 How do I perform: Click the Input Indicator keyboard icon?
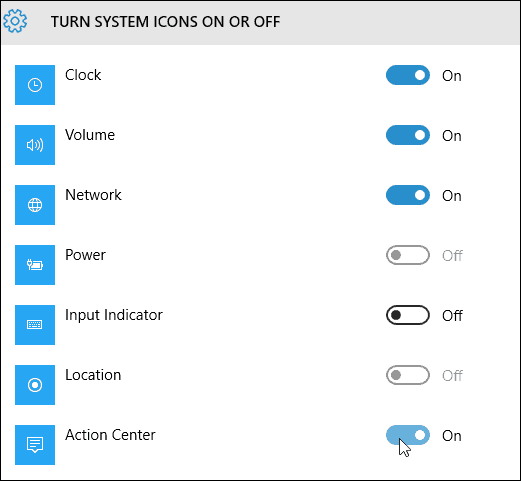[35, 325]
